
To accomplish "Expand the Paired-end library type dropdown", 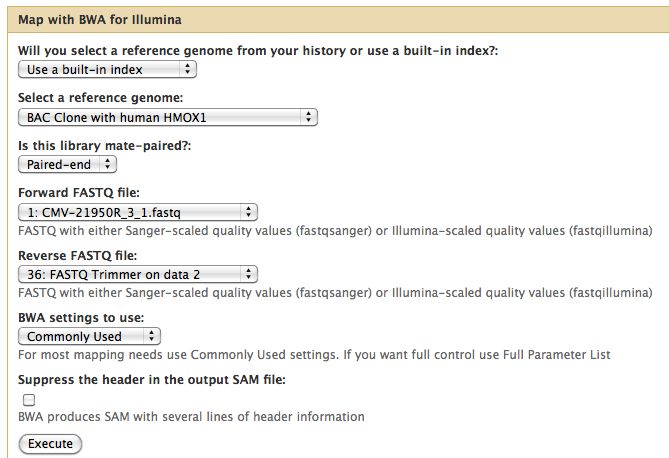I will pos(67,164).
